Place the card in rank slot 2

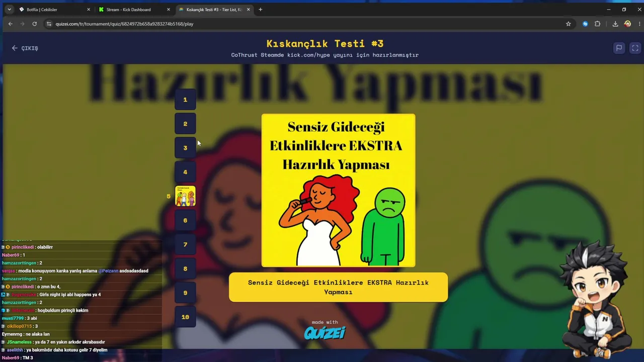[x=185, y=124]
